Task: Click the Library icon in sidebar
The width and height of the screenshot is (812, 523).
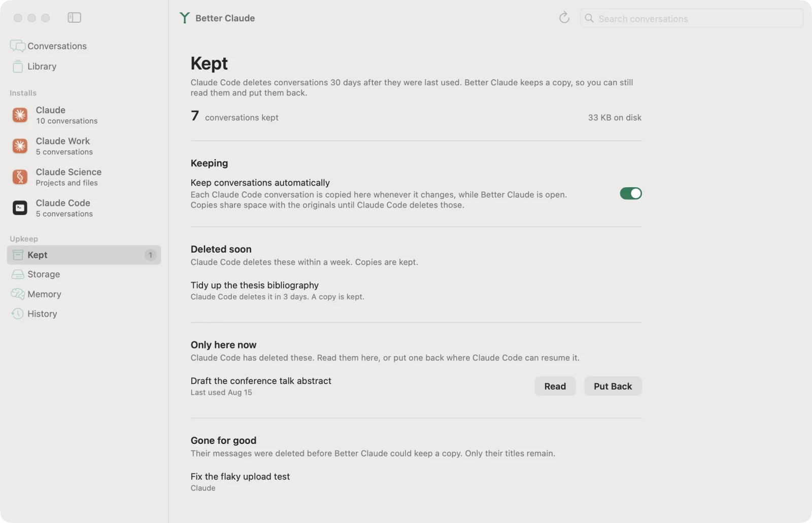Action: (x=18, y=66)
